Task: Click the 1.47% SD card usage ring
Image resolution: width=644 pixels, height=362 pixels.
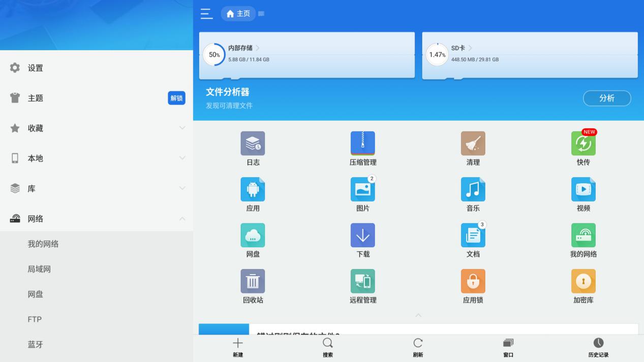Action: 437,55
